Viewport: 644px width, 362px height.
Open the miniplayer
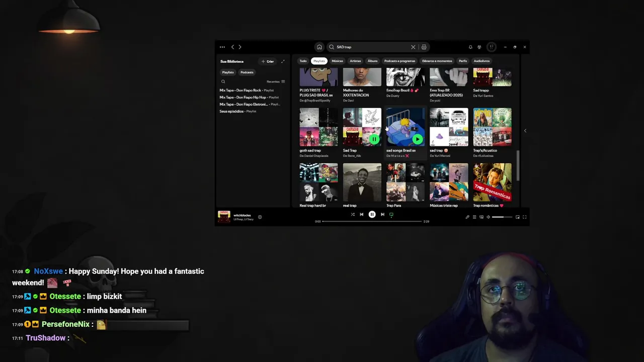click(517, 217)
